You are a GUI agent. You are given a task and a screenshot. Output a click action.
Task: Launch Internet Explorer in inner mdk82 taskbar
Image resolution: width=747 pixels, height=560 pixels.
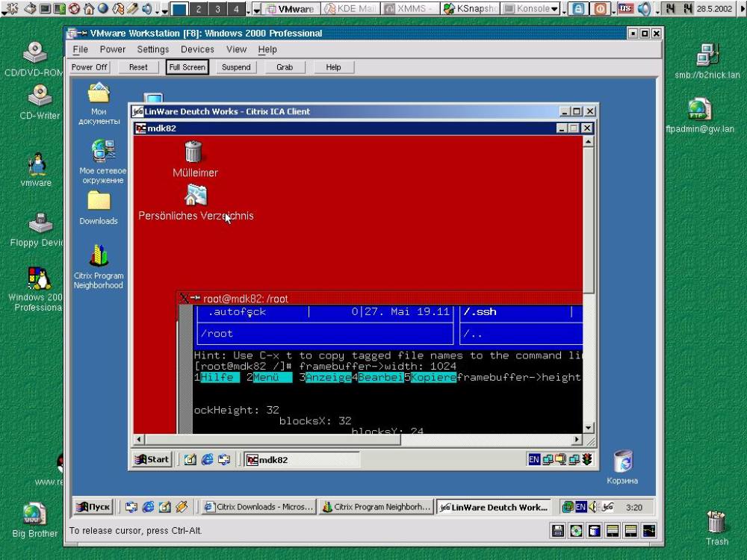point(207,459)
